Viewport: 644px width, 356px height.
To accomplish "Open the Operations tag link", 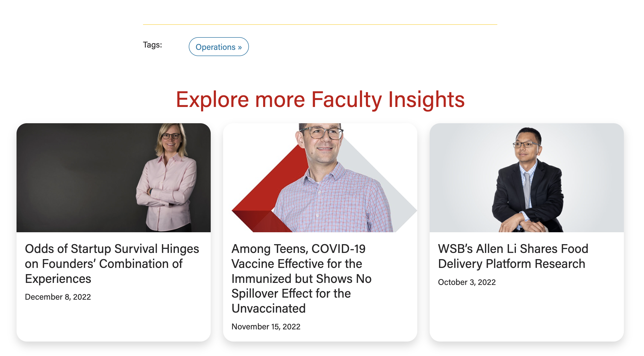I will 215,47.
